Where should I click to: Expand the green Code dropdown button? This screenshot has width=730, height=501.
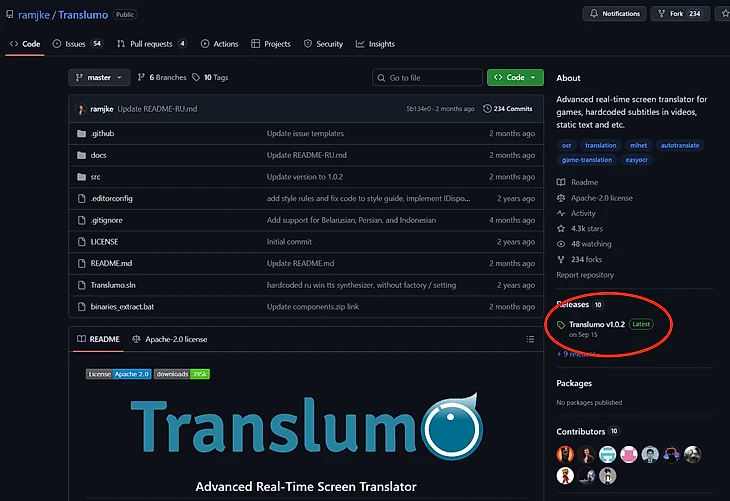pos(515,77)
